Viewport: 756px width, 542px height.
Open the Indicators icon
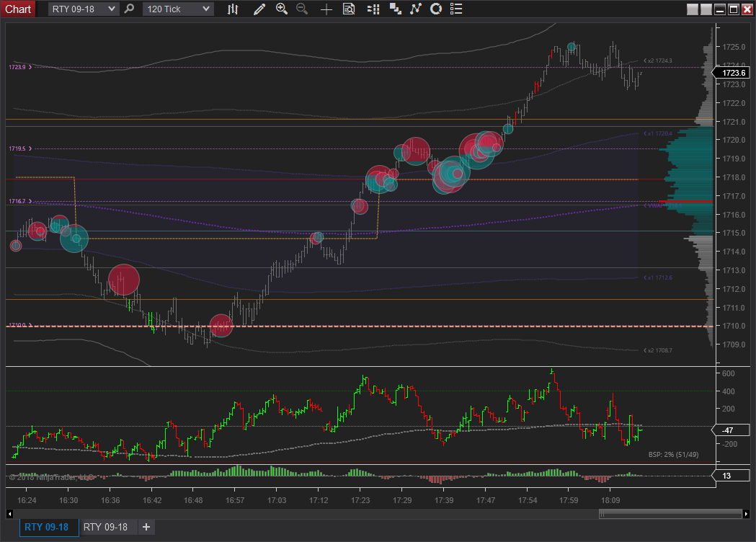tap(416, 9)
